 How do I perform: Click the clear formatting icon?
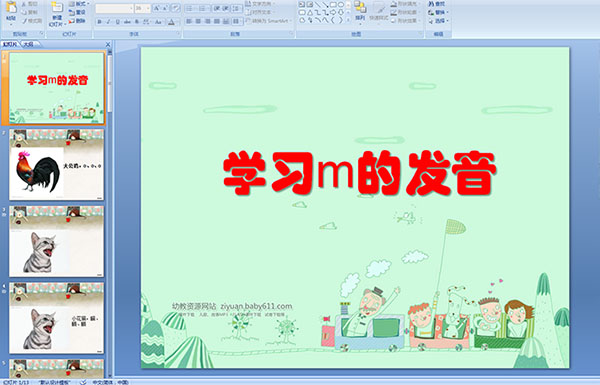click(x=176, y=8)
